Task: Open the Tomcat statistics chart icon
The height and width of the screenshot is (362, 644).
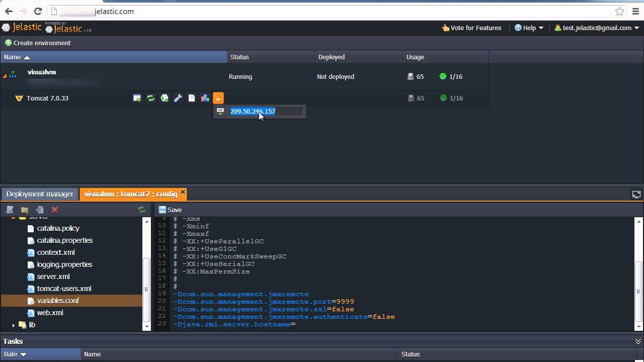Action: click(205, 98)
